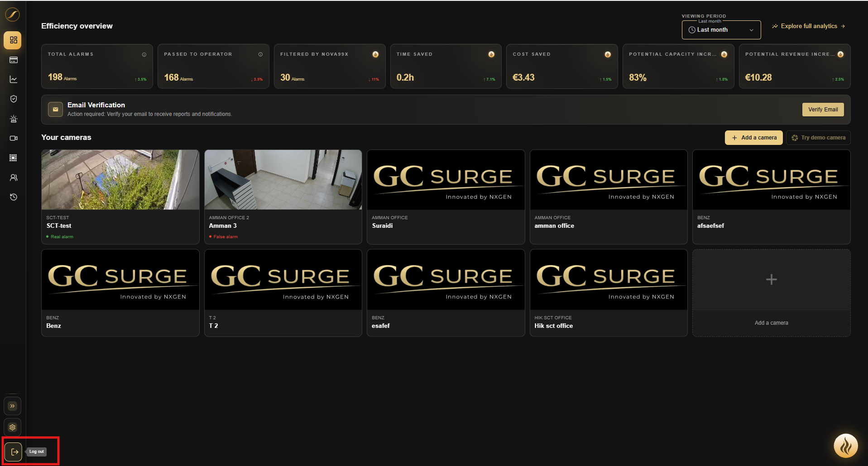Open amman office camera thumbnail
Image resolution: width=868 pixels, height=466 pixels.
[609, 180]
